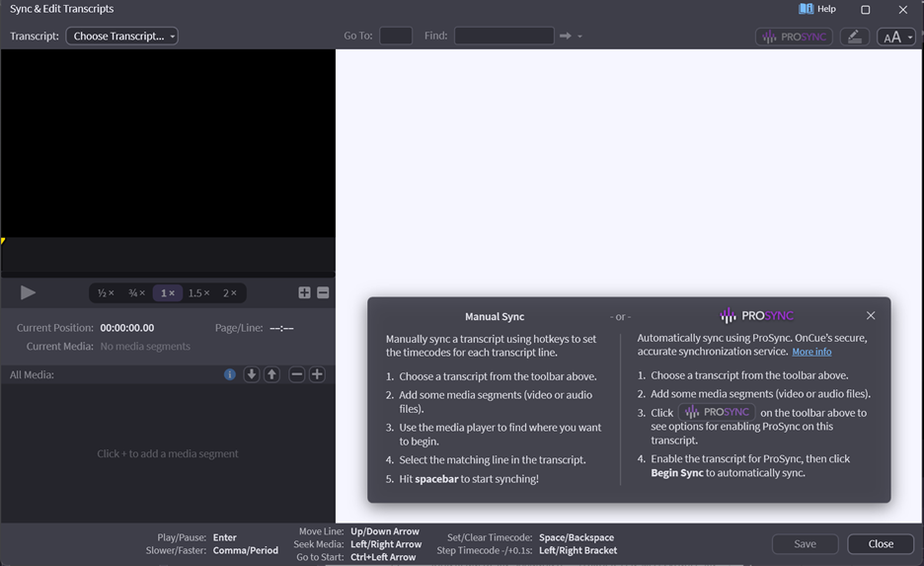Click the All Media info icon
The width and height of the screenshot is (924, 566).
point(230,374)
